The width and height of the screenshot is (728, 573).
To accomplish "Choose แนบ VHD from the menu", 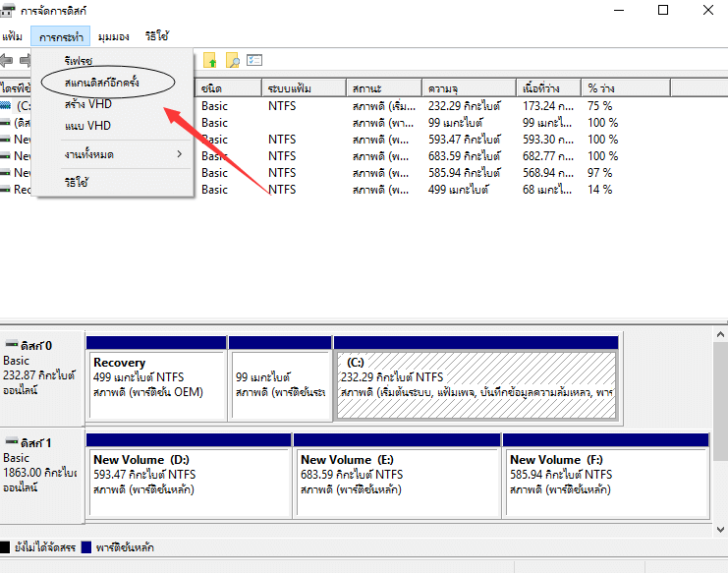I will pyautogui.click(x=87, y=126).
